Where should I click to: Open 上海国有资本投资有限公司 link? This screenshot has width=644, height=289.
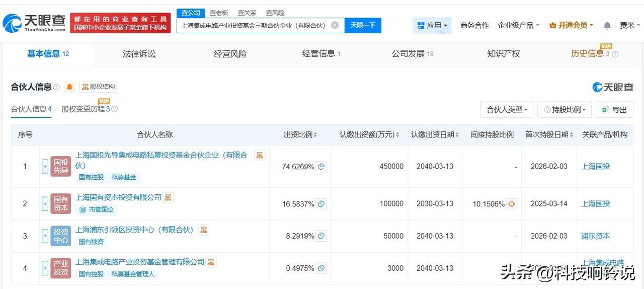pos(118,197)
